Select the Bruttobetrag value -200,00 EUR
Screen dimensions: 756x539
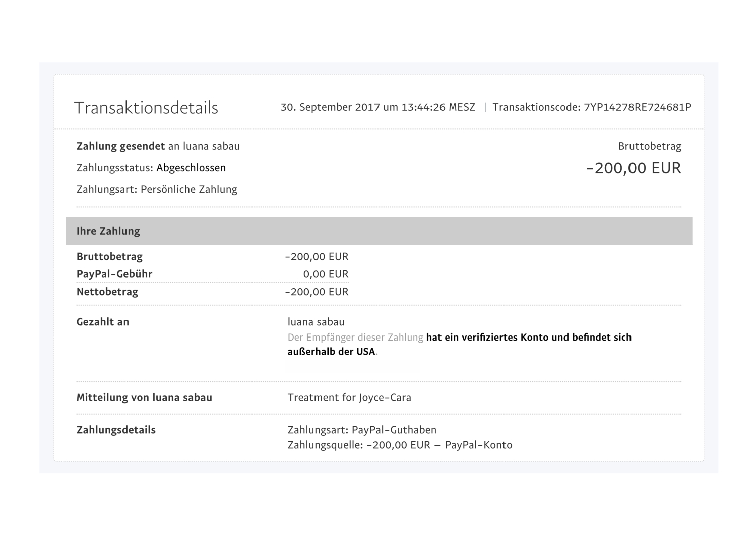(317, 256)
